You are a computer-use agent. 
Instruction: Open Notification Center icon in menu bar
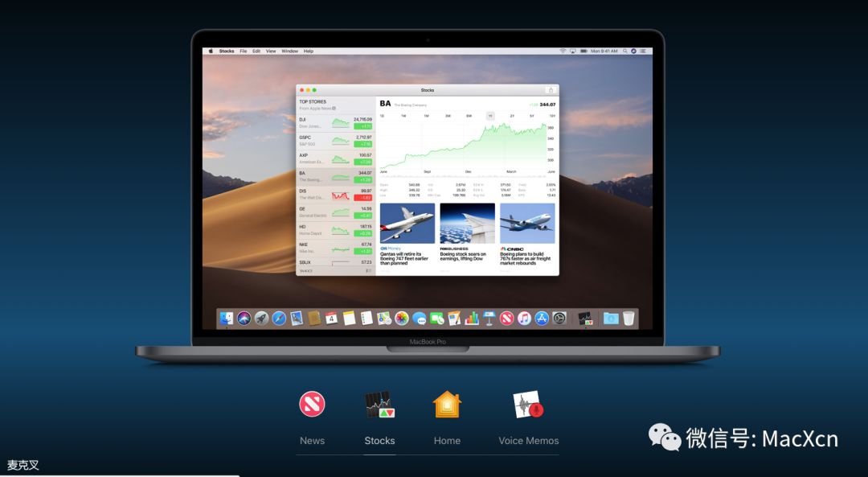(643, 51)
